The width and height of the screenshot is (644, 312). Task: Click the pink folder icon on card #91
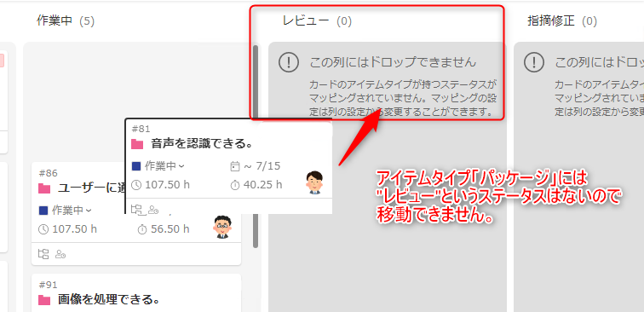(x=44, y=300)
